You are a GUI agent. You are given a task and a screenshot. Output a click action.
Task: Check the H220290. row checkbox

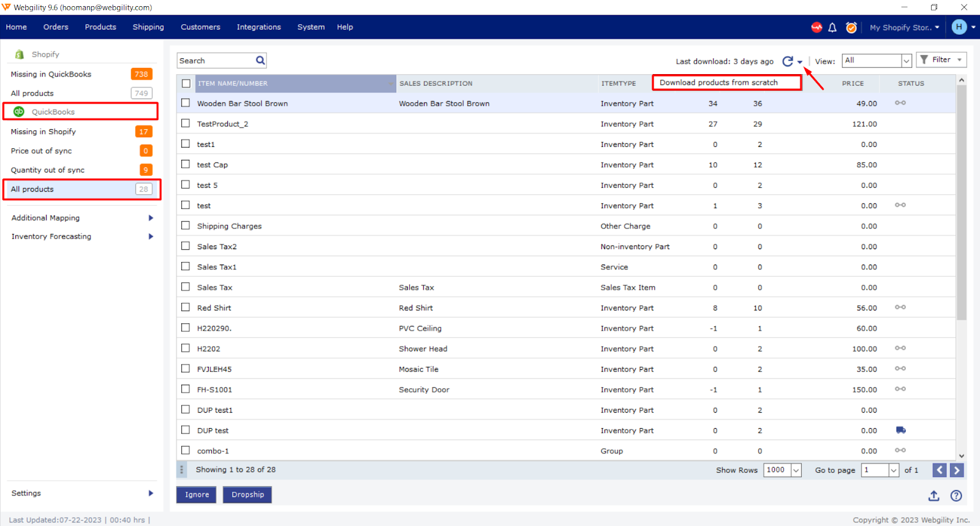(x=186, y=328)
